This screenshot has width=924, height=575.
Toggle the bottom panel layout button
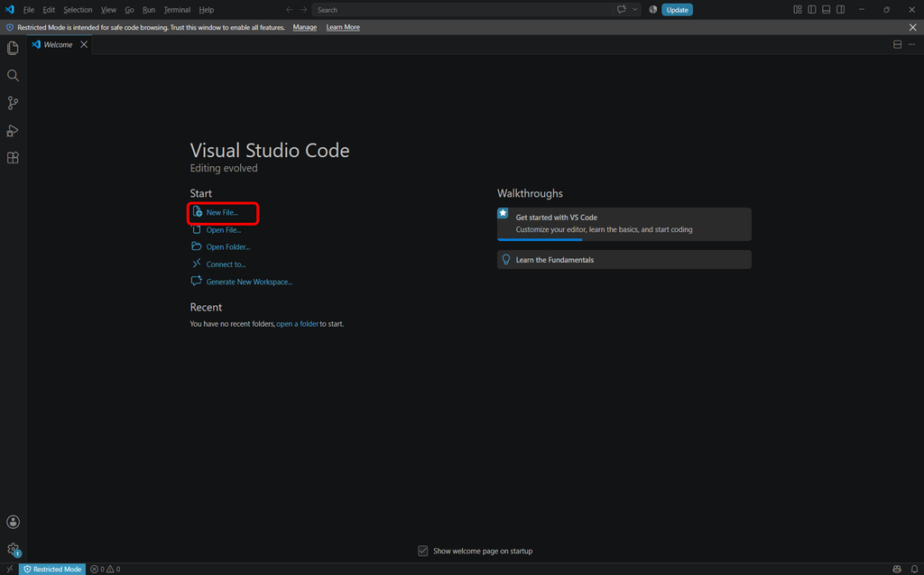click(827, 9)
